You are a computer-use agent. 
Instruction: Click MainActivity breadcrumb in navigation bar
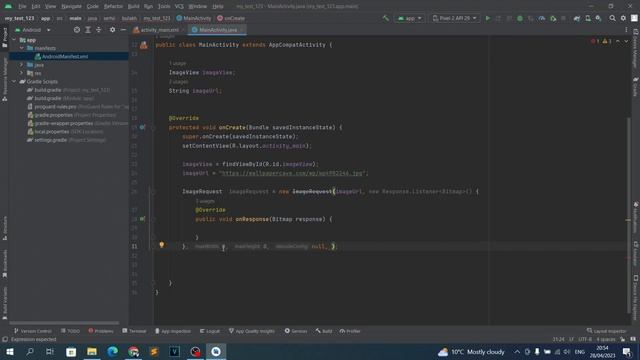click(x=194, y=18)
